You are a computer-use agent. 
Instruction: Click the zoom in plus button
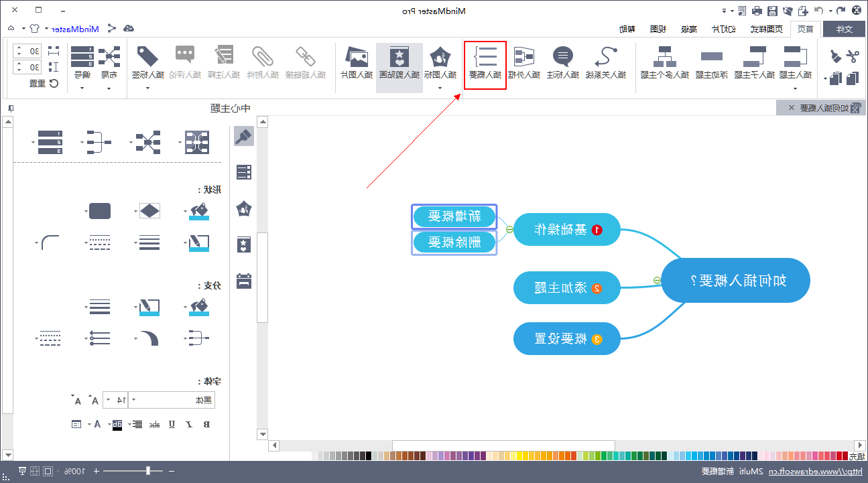pyautogui.click(x=96, y=471)
